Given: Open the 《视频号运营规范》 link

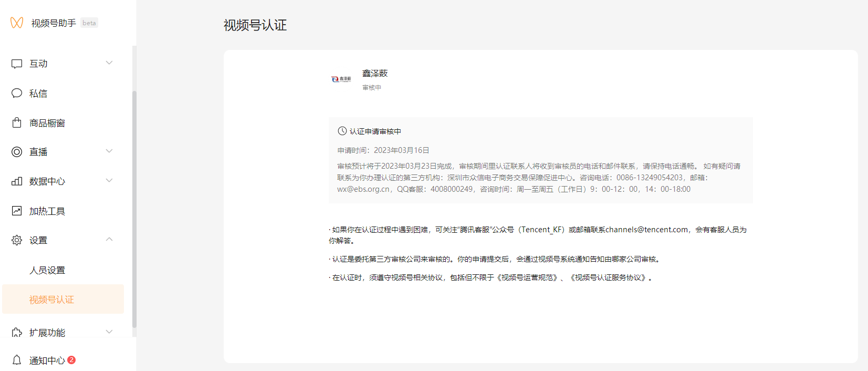Looking at the screenshot, I should 527,277.
